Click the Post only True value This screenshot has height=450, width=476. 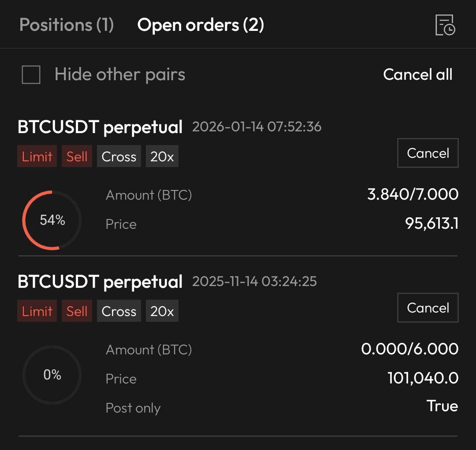(x=442, y=406)
